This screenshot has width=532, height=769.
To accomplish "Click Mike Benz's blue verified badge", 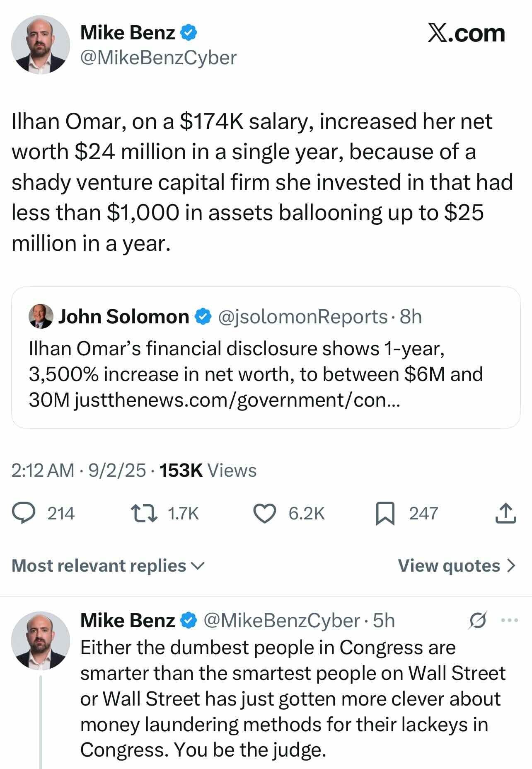I will 189,33.
